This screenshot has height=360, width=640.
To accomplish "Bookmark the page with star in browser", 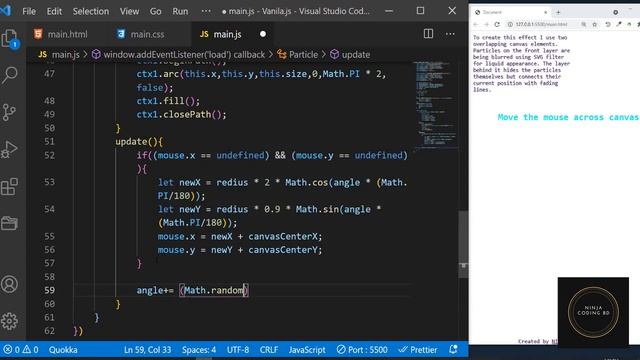I will [x=595, y=24].
